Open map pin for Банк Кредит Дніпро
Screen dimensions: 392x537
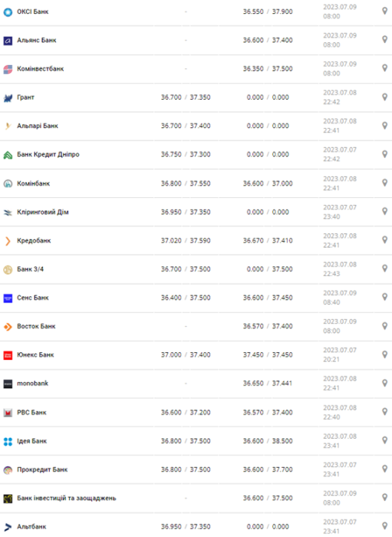point(384,154)
